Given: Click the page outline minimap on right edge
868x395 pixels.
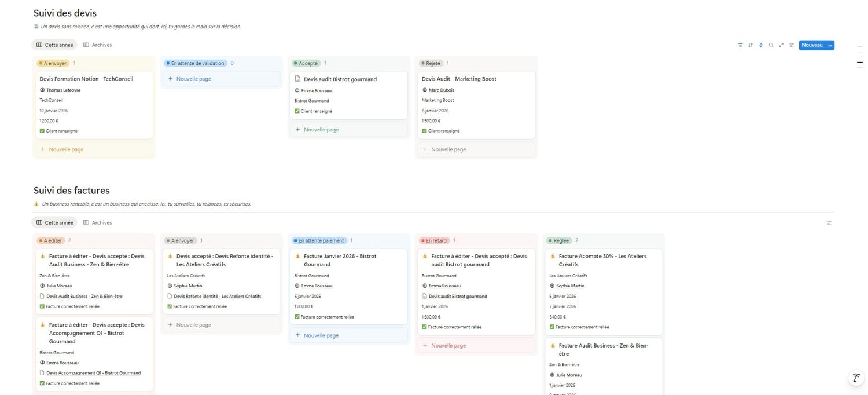Looking at the screenshot, I should coord(860,61).
